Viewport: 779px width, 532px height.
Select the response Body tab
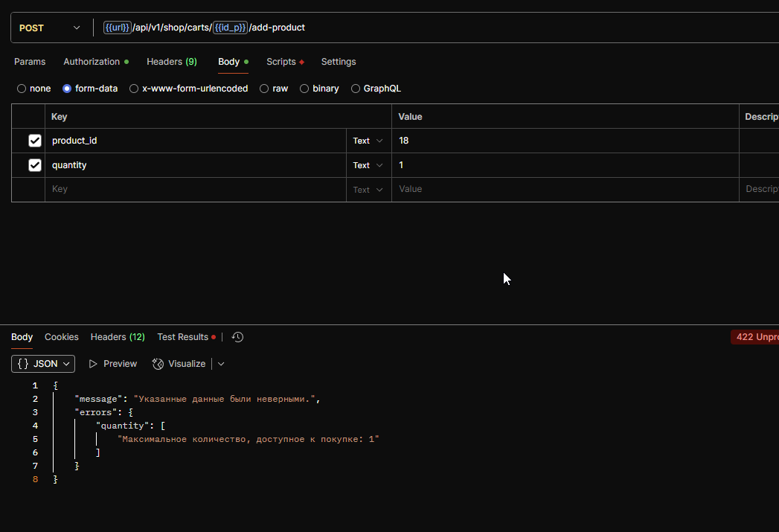[x=22, y=337]
